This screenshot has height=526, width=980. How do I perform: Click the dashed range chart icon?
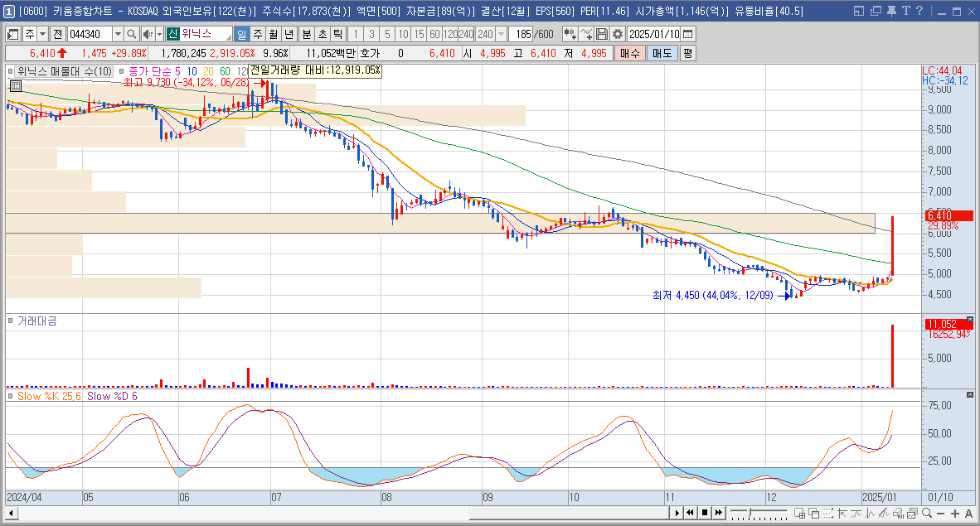pyautogui.click(x=827, y=514)
